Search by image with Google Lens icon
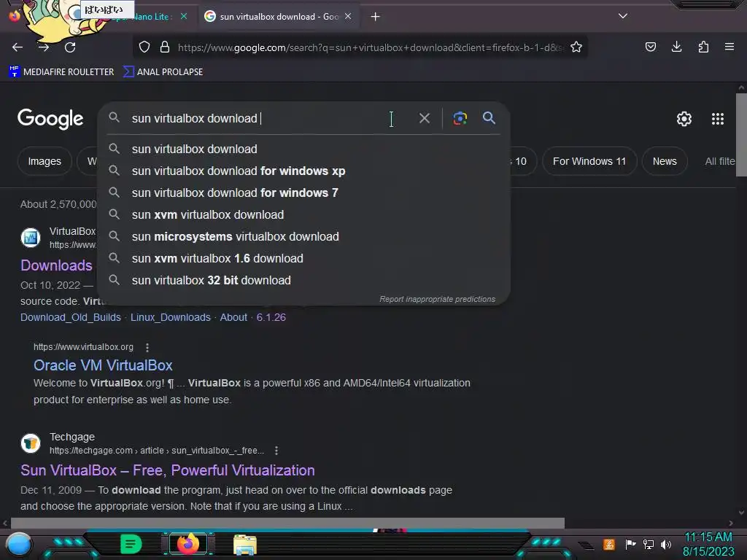Screen dimensions: 747x560 [460, 118]
